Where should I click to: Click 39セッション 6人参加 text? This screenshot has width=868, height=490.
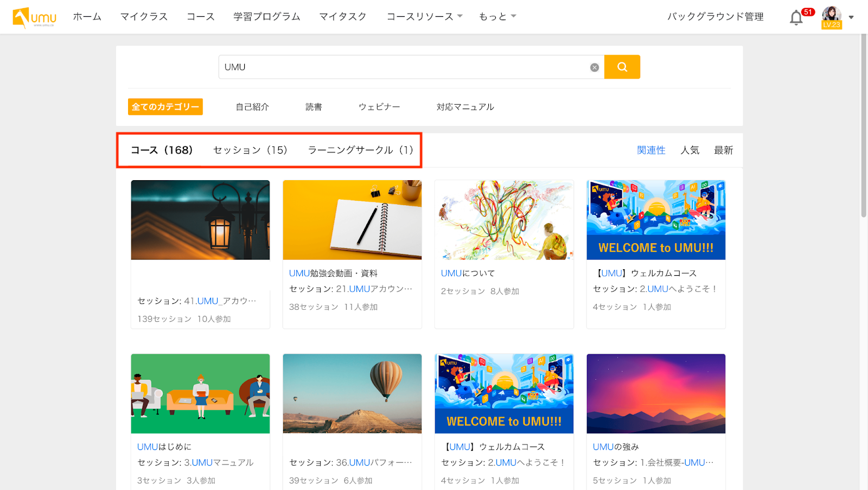[x=330, y=481]
